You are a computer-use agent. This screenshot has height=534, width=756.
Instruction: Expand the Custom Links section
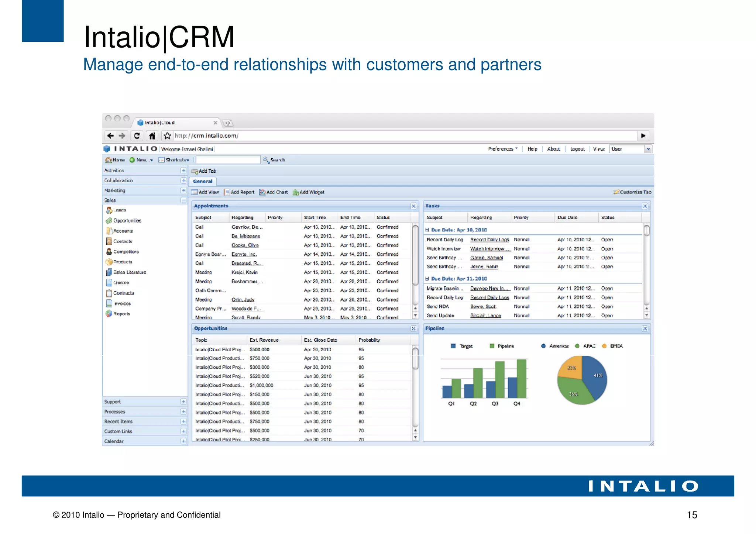point(183,431)
